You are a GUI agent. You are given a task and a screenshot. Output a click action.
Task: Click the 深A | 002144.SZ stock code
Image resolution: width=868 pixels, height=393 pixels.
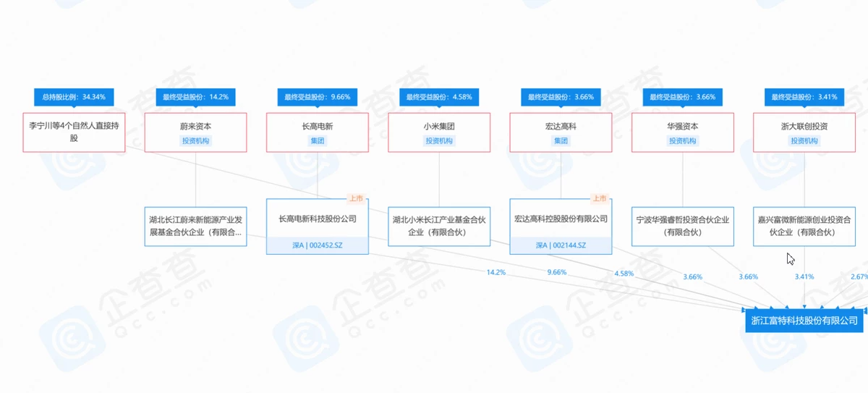pyautogui.click(x=561, y=245)
